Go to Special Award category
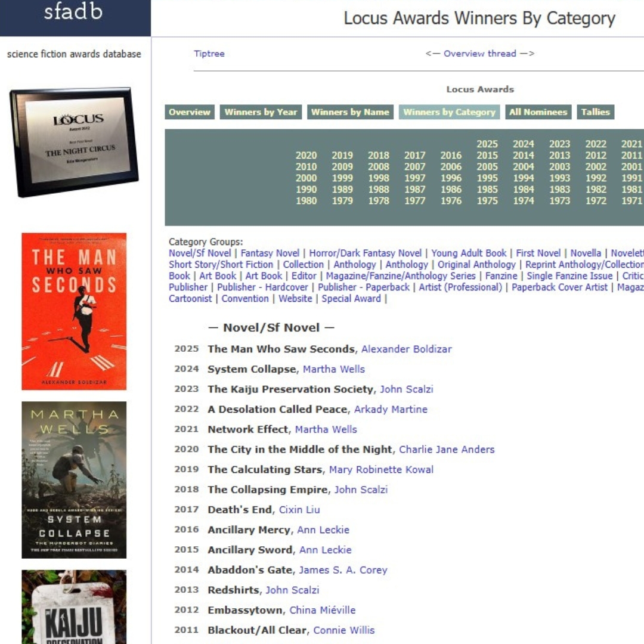Viewport: 644px width, 644px height. tap(351, 299)
